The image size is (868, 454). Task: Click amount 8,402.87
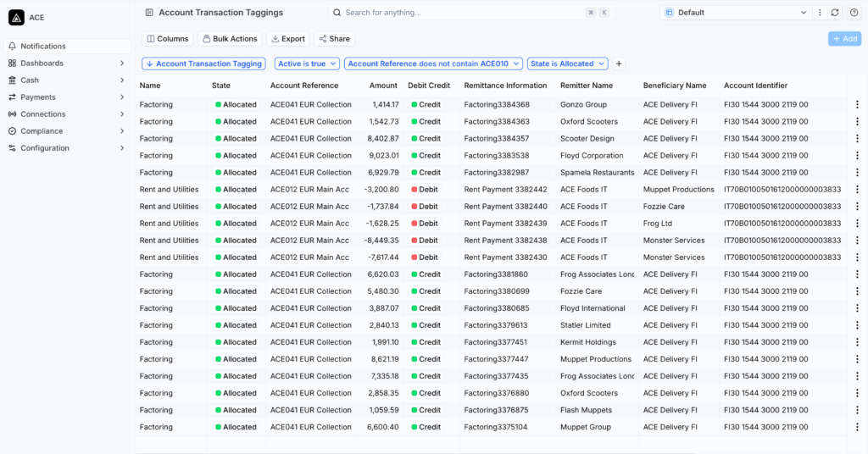pyautogui.click(x=383, y=138)
